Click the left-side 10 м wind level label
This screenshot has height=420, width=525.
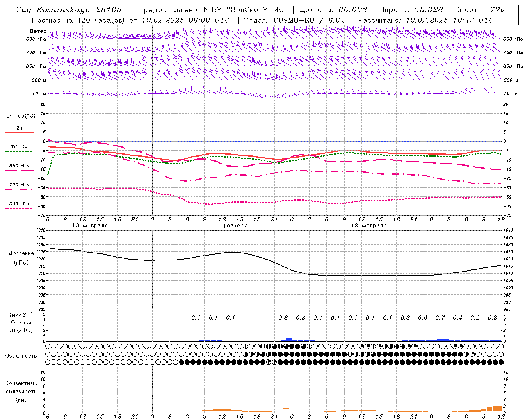[x=39, y=94]
